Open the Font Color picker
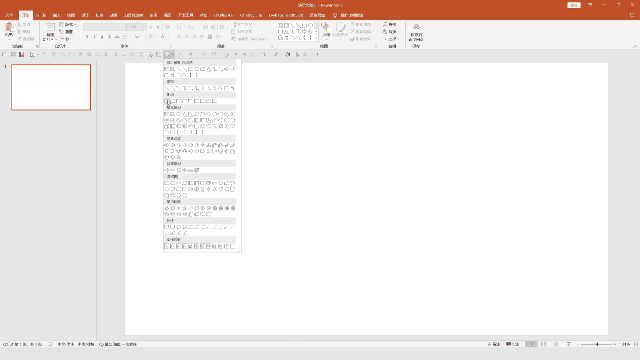This screenshot has width=640, height=360. coord(163,37)
